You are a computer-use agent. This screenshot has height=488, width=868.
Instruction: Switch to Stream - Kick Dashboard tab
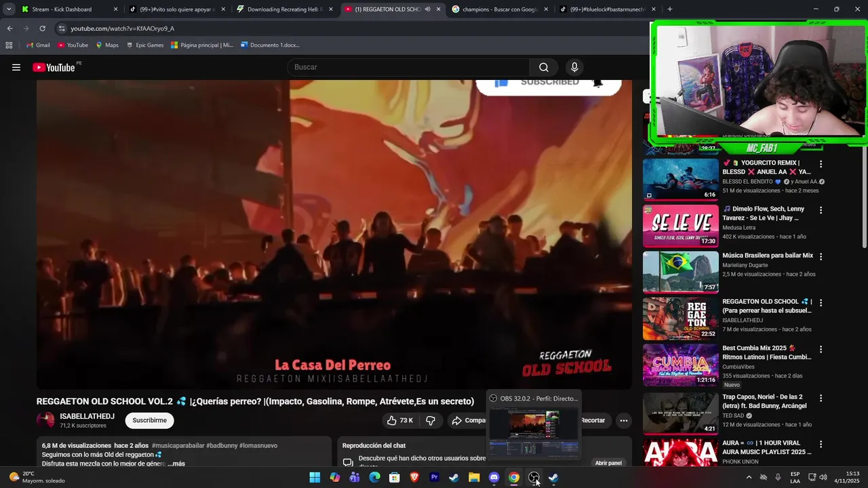click(x=69, y=9)
